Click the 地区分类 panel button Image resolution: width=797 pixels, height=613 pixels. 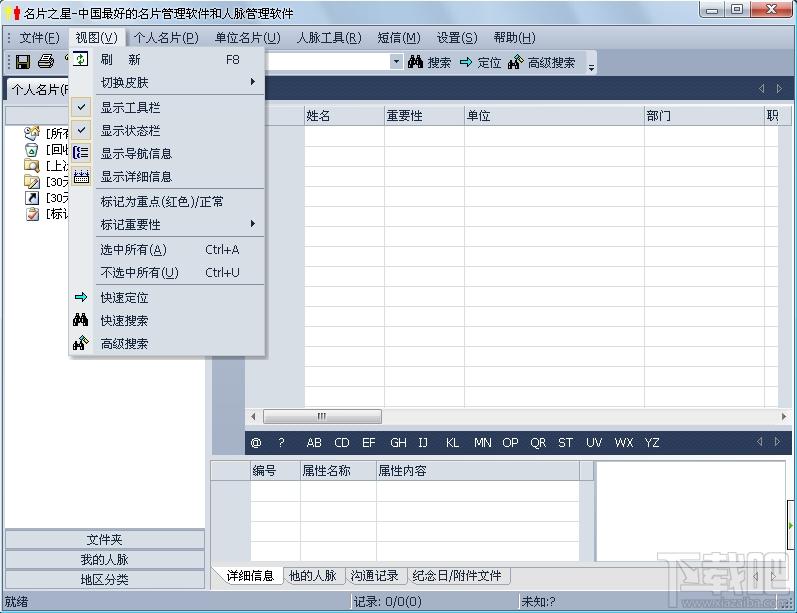click(104, 579)
